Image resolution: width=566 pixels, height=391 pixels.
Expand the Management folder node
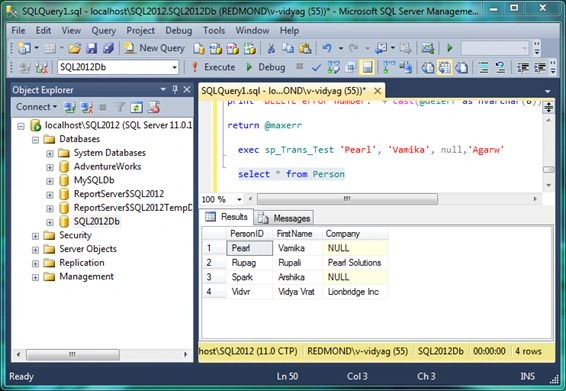[35, 278]
